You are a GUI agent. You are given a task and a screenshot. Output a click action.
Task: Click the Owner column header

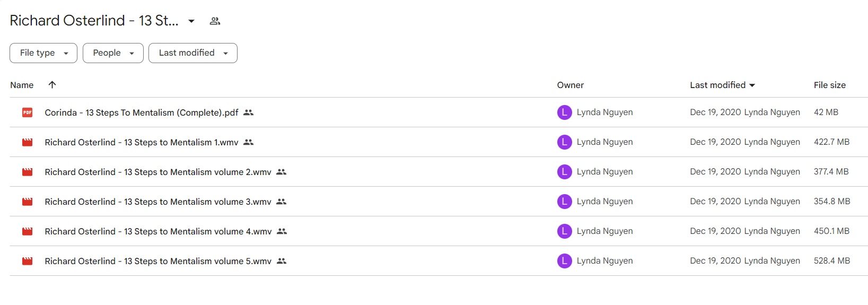(570, 85)
